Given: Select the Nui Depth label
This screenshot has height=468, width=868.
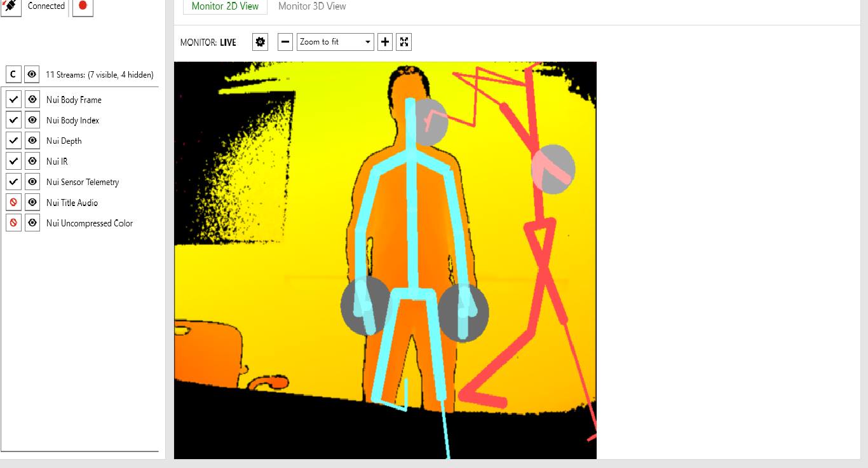Looking at the screenshot, I should point(64,141).
